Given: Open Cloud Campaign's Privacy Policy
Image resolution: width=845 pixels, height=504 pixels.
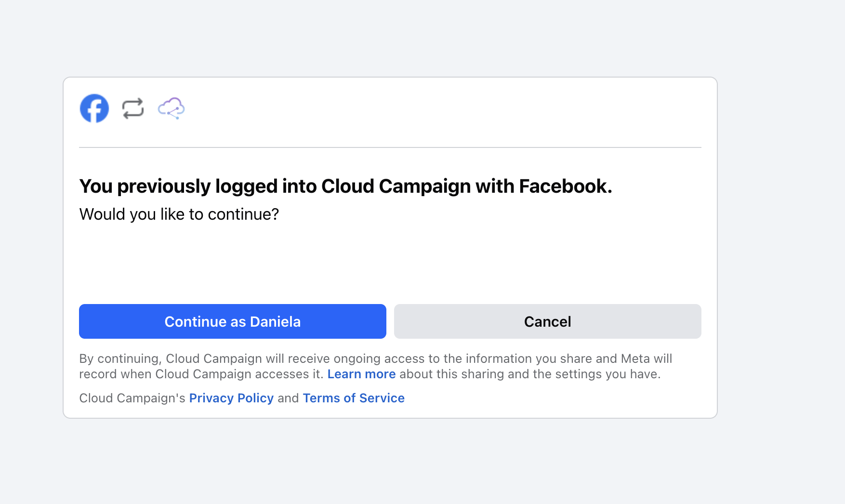Looking at the screenshot, I should (x=231, y=398).
